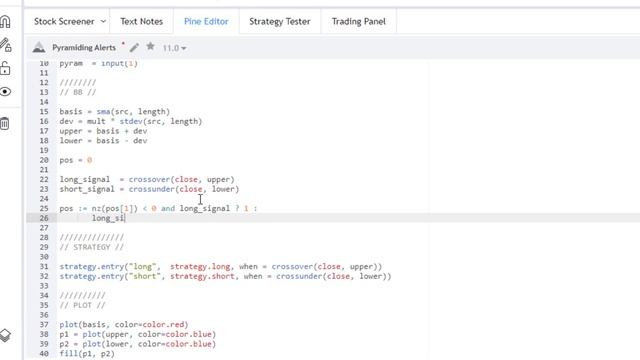Favorite the script with the star icon

pos(150,47)
